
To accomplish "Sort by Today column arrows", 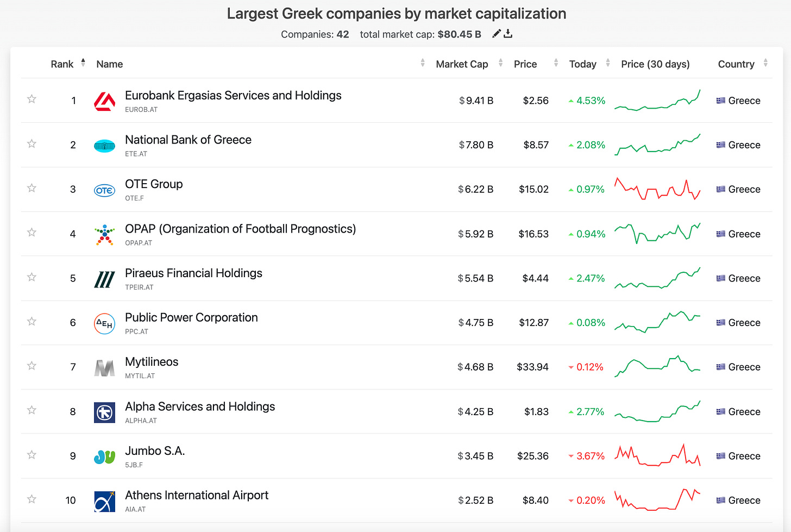I will coord(608,63).
